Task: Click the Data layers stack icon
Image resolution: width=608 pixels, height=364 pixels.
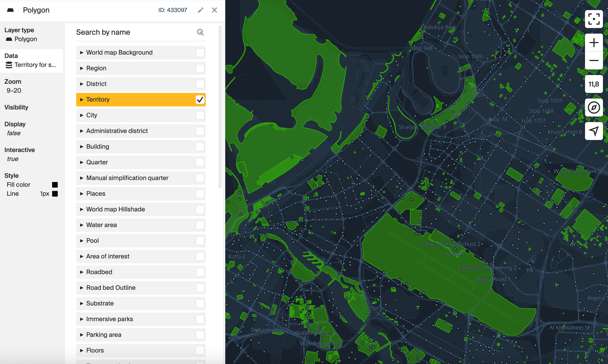Action: (x=9, y=65)
